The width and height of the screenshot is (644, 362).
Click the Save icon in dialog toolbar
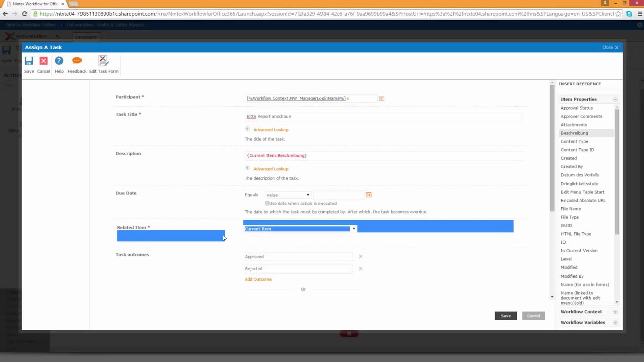click(x=29, y=61)
